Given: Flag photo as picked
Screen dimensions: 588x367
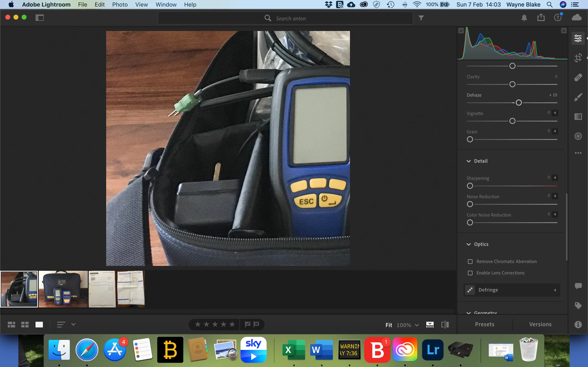Looking at the screenshot, I should pos(247,324).
